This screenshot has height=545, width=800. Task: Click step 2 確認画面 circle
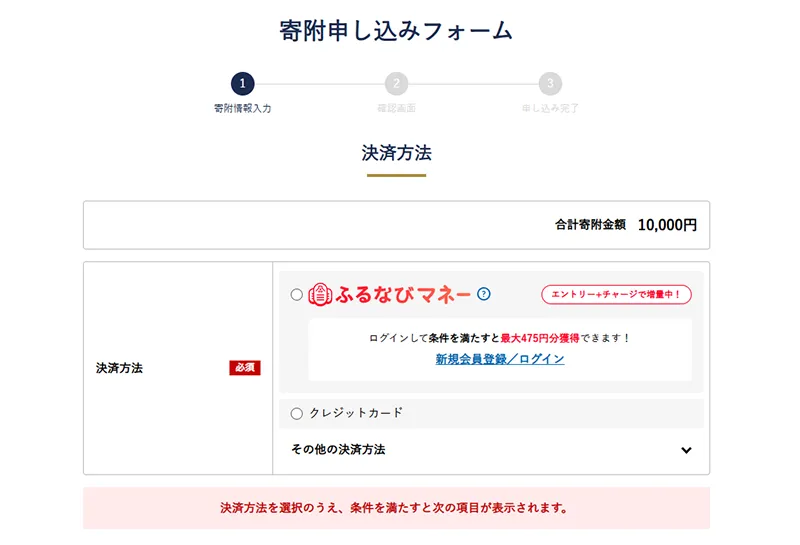click(396, 83)
